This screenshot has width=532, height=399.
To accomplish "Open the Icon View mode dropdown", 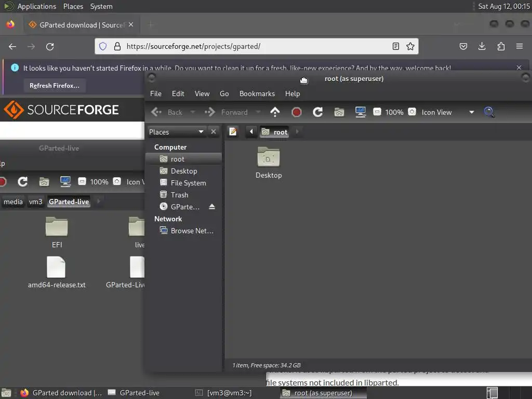I will click(447, 112).
